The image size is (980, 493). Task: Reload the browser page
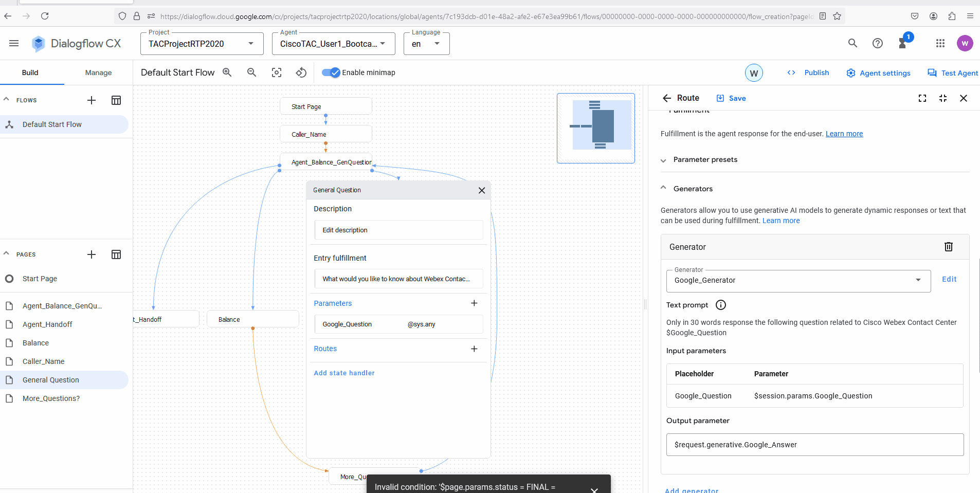pyautogui.click(x=45, y=16)
